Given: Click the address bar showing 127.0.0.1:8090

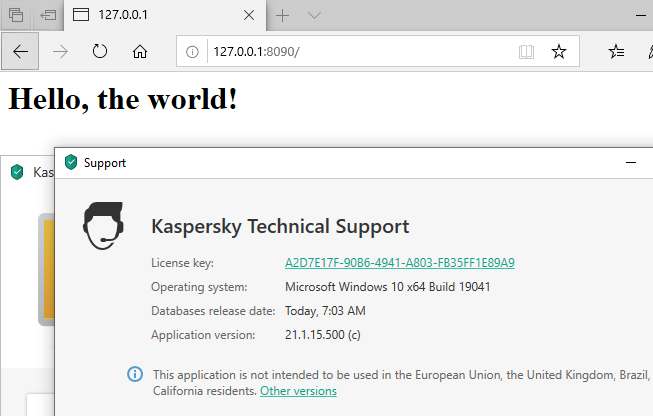Looking at the screenshot, I should [350, 52].
